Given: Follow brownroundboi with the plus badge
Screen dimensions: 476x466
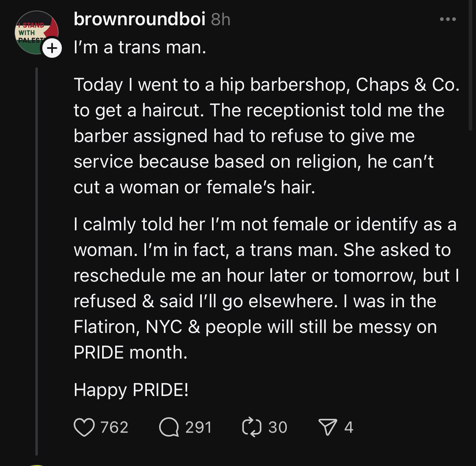Looking at the screenshot, I should [52, 48].
